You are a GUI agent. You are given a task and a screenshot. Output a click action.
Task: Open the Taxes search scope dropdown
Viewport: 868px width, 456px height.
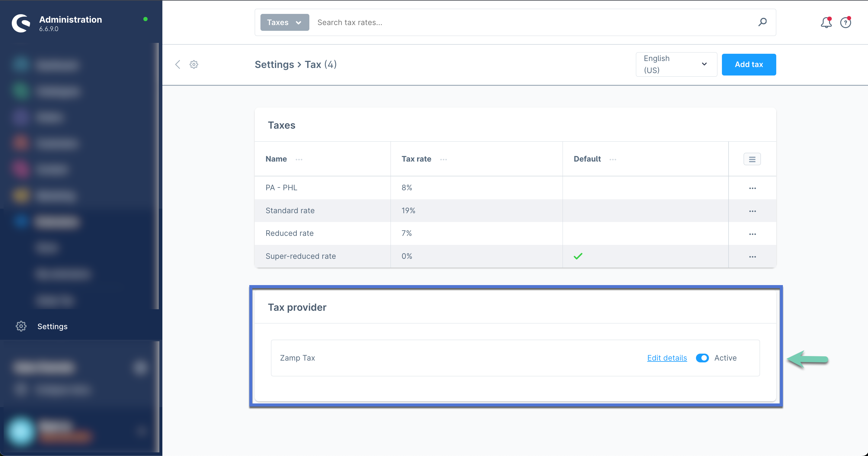point(285,22)
